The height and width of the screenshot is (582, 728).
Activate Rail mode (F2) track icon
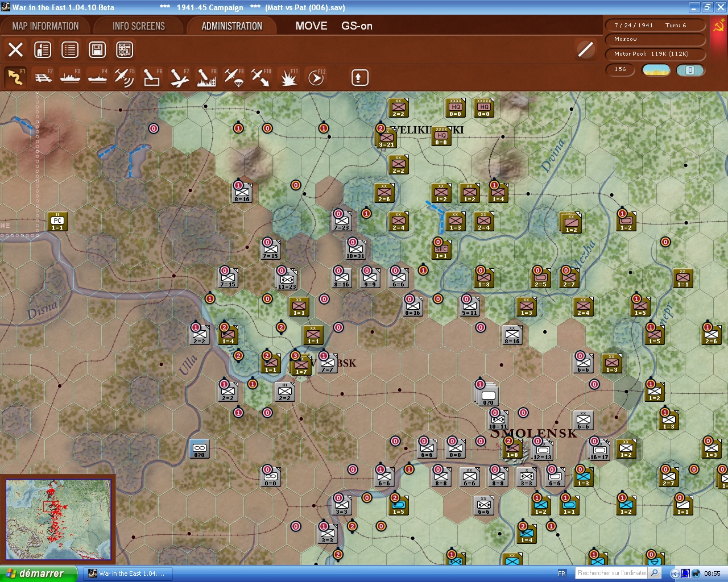click(x=43, y=77)
